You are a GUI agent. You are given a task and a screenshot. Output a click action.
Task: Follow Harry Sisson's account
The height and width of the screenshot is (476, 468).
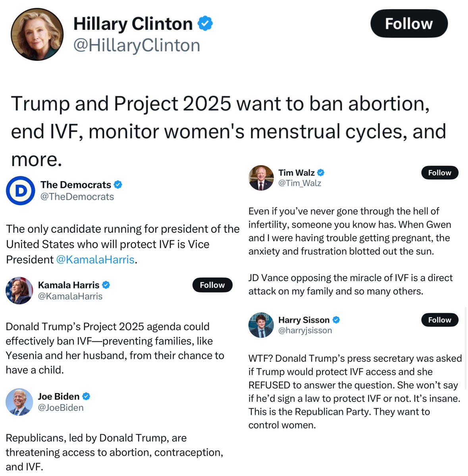439,320
